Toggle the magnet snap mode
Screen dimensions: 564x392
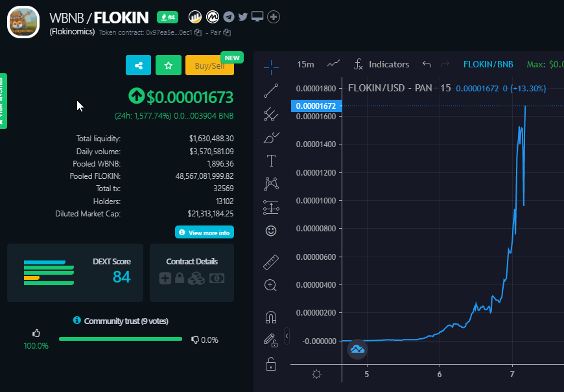[271, 317]
